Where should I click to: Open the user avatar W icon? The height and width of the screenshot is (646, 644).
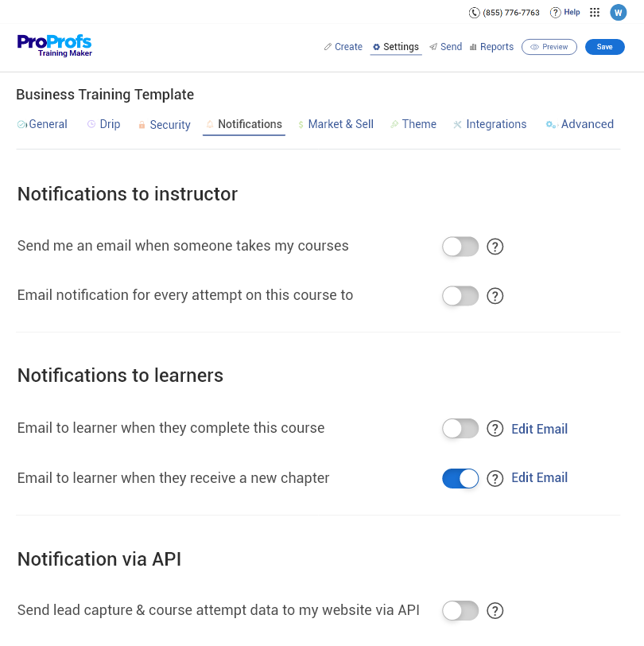[619, 13]
